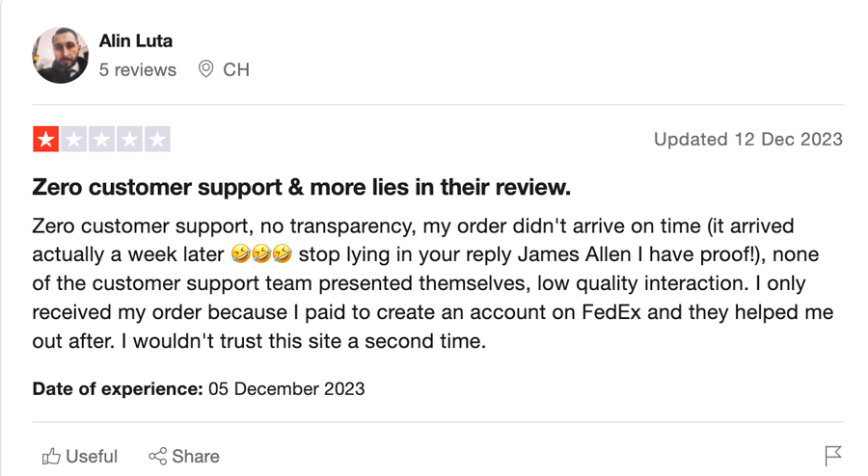Flag this review with the flag icon

pyautogui.click(x=832, y=456)
